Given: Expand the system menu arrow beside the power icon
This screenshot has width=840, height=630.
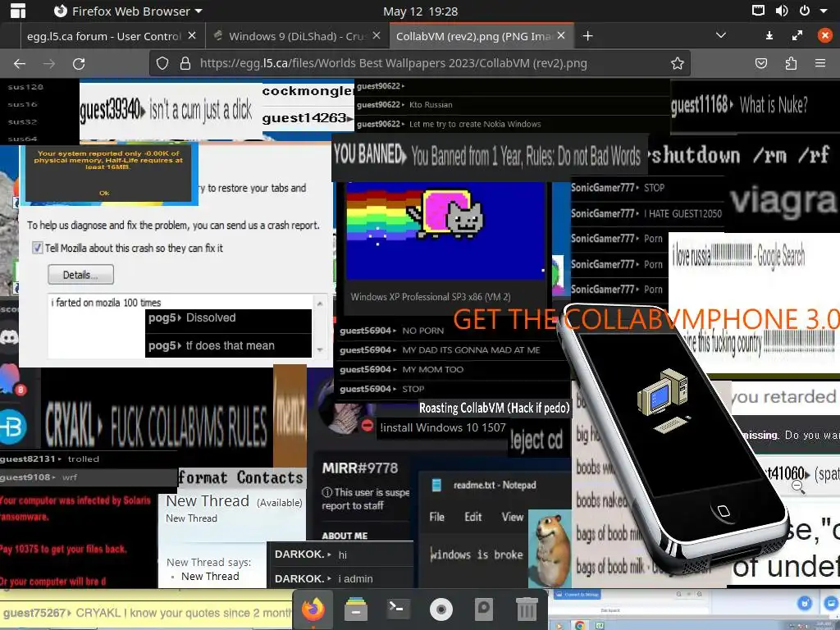Looking at the screenshot, I should pyautogui.click(x=824, y=11).
